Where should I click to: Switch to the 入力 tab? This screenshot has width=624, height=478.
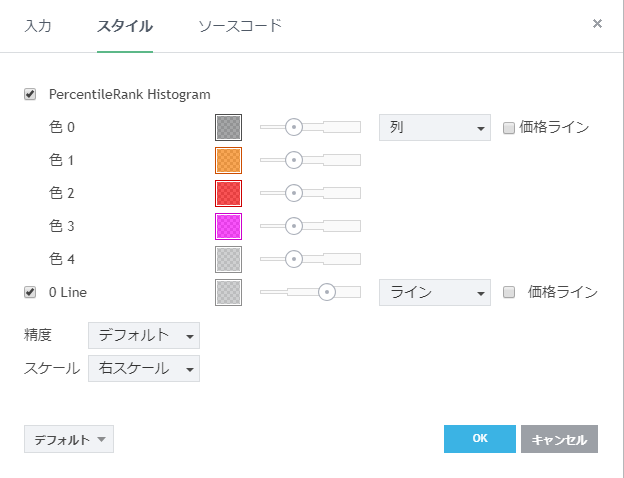(38, 25)
